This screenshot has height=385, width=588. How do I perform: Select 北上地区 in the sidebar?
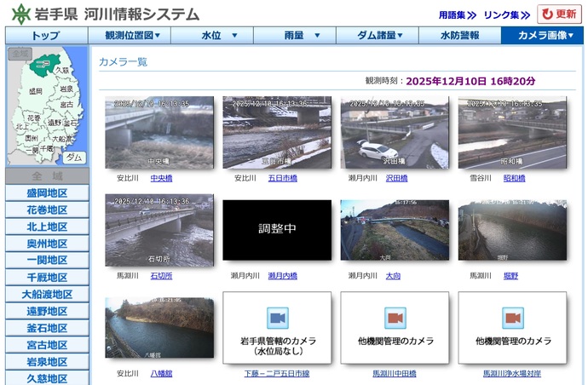click(47, 227)
